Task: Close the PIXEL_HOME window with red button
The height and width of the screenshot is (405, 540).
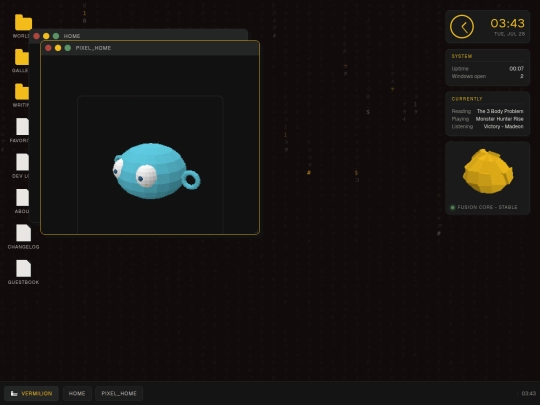Action: pyautogui.click(x=48, y=48)
